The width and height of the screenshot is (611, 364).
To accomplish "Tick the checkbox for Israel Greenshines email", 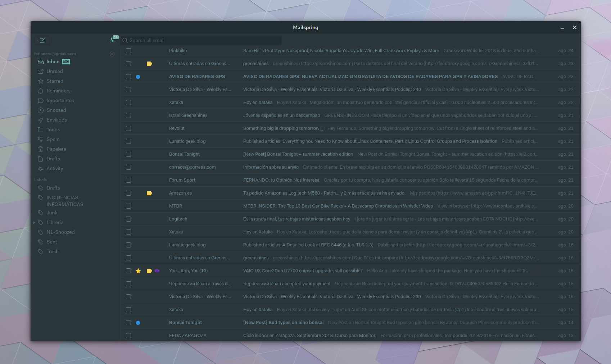I will tap(128, 115).
